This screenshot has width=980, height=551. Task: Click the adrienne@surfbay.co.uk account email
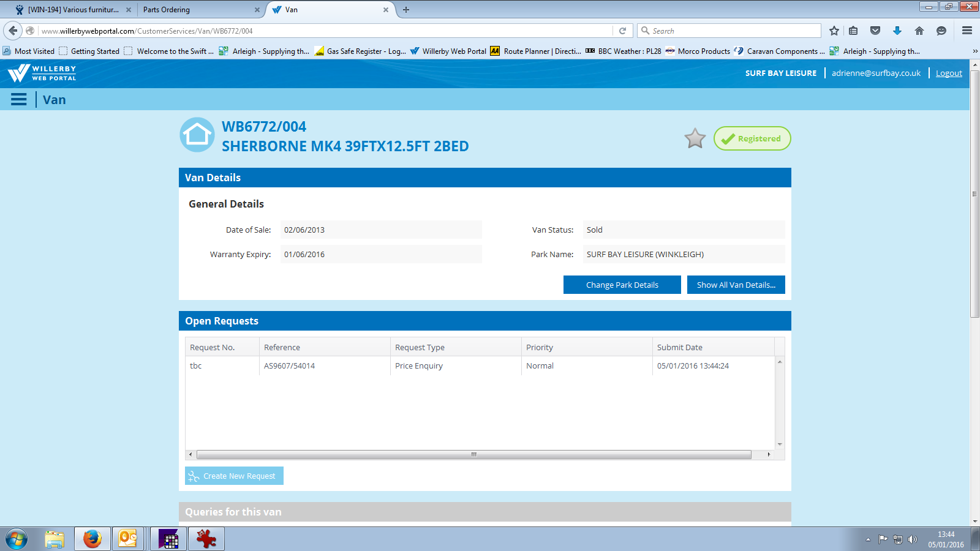pos(876,73)
